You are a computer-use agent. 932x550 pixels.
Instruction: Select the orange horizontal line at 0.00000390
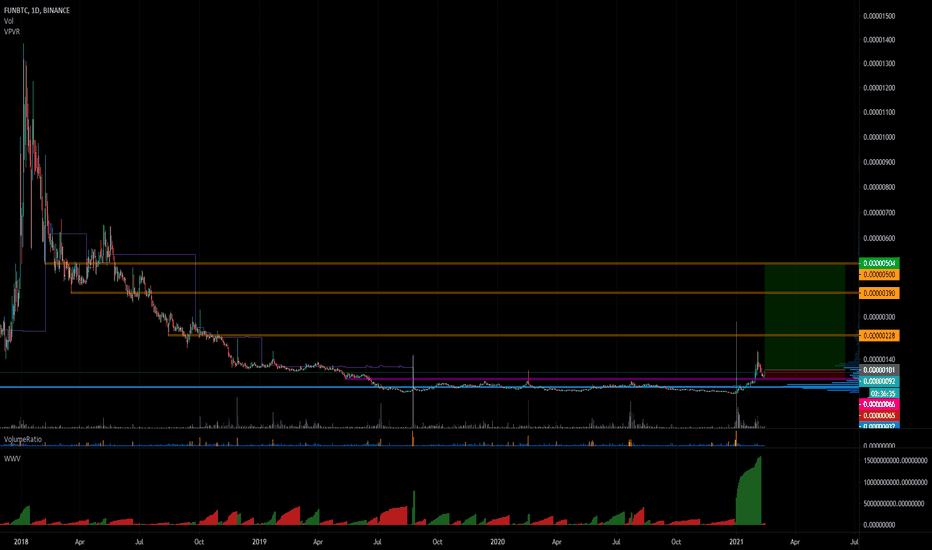click(x=465, y=293)
